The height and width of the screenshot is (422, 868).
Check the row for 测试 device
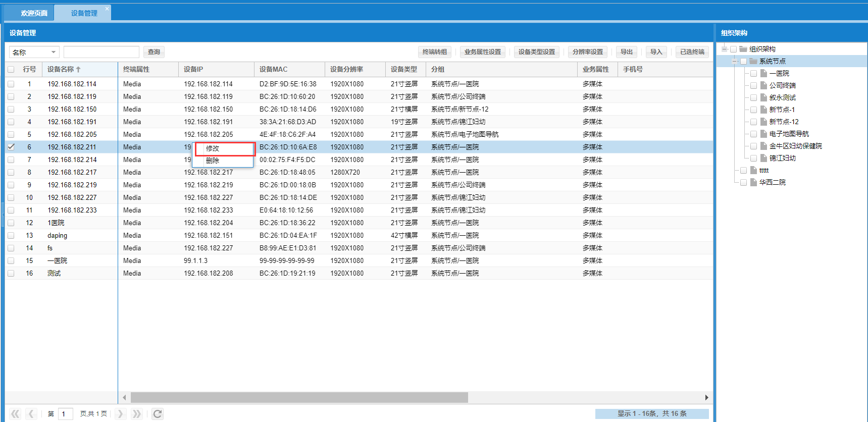11,274
